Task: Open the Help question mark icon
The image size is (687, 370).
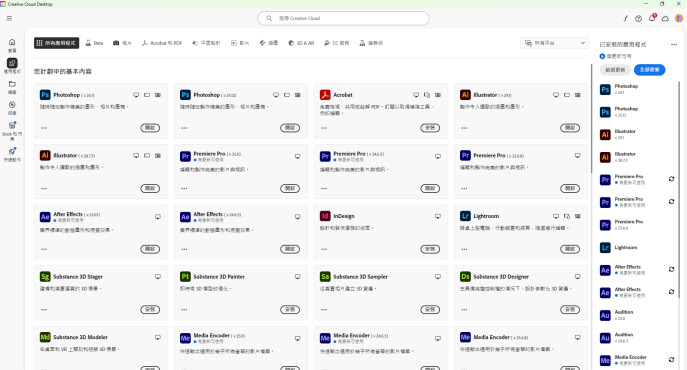Action: pyautogui.click(x=638, y=18)
